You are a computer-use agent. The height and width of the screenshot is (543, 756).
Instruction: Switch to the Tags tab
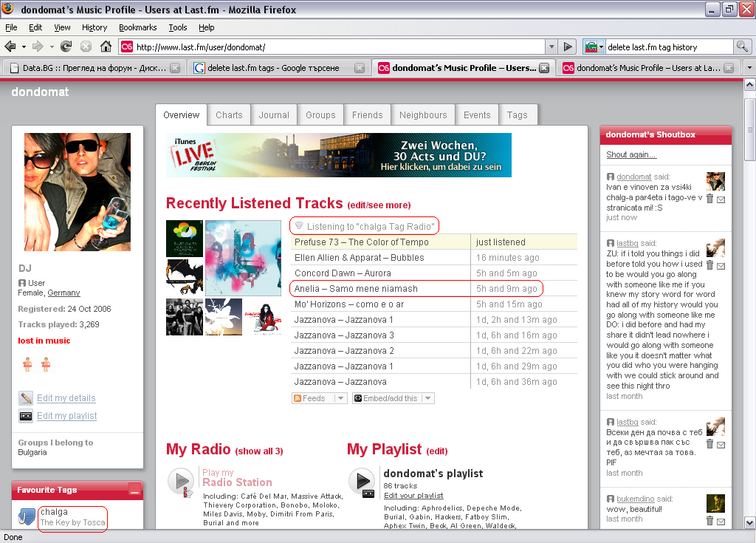tap(517, 115)
